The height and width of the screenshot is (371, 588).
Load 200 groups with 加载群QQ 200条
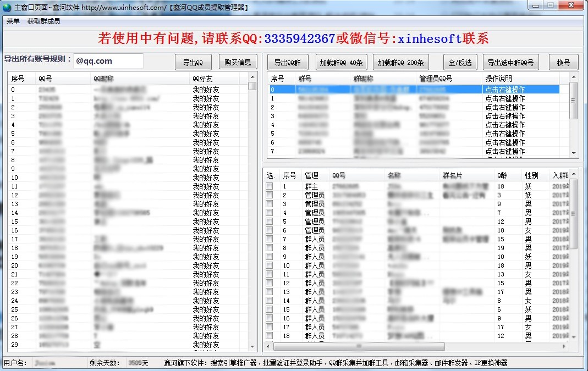point(401,62)
